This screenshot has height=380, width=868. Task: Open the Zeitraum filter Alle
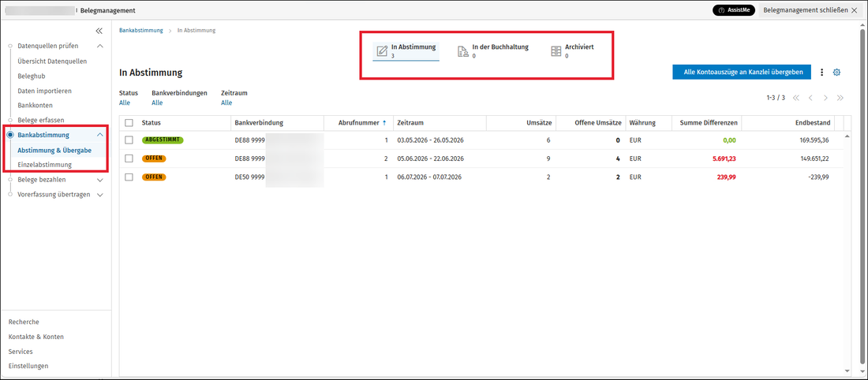point(226,102)
